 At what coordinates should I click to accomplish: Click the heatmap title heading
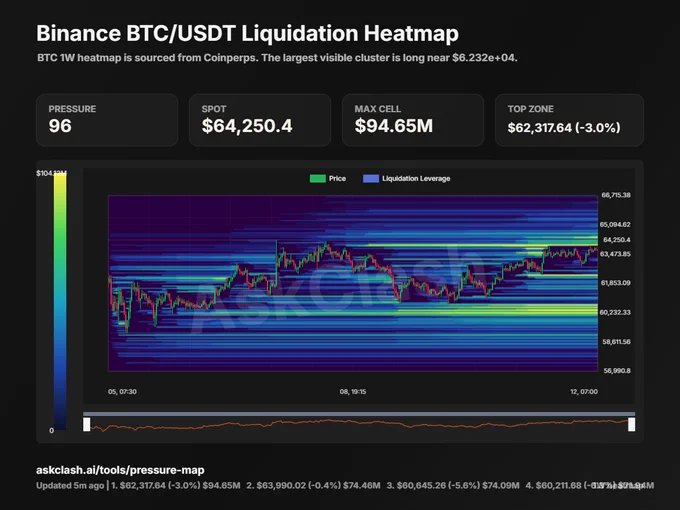(x=247, y=33)
